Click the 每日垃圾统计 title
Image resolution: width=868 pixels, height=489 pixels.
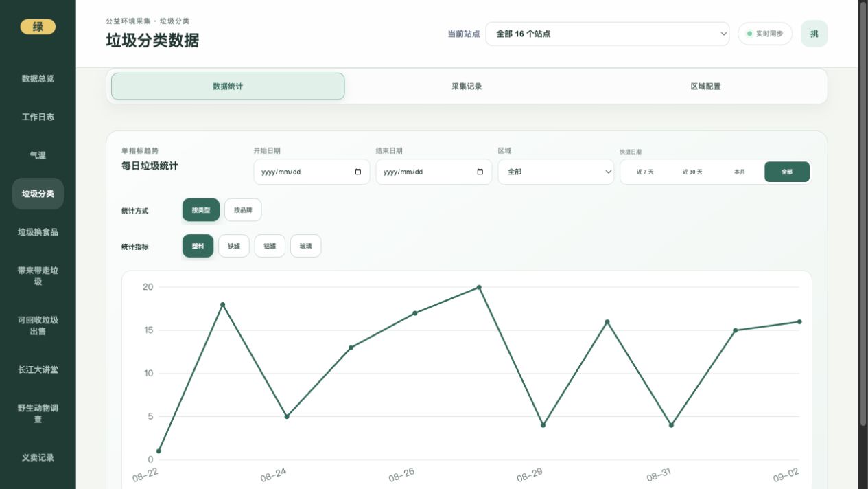pyautogui.click(x=150, y=166)
